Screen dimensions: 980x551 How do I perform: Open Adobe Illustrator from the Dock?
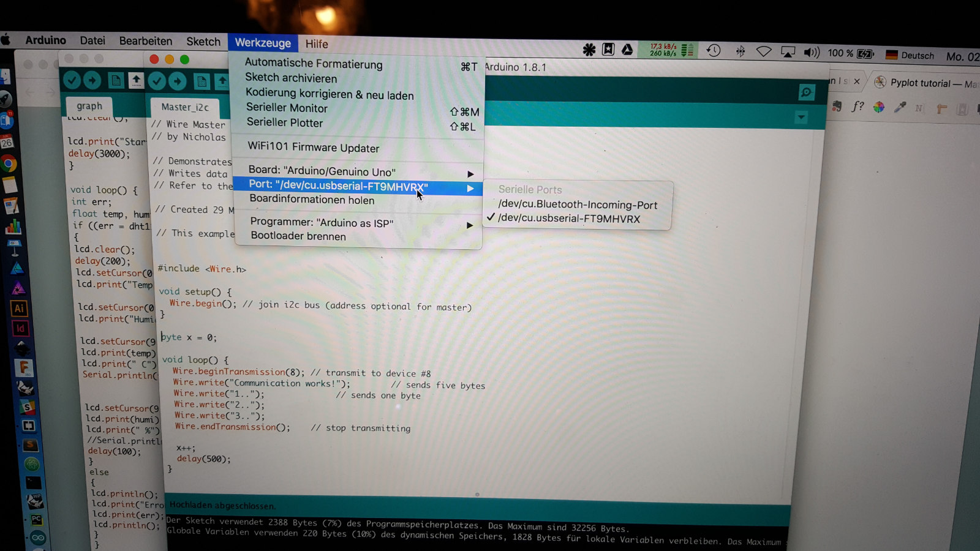(19, 308)
